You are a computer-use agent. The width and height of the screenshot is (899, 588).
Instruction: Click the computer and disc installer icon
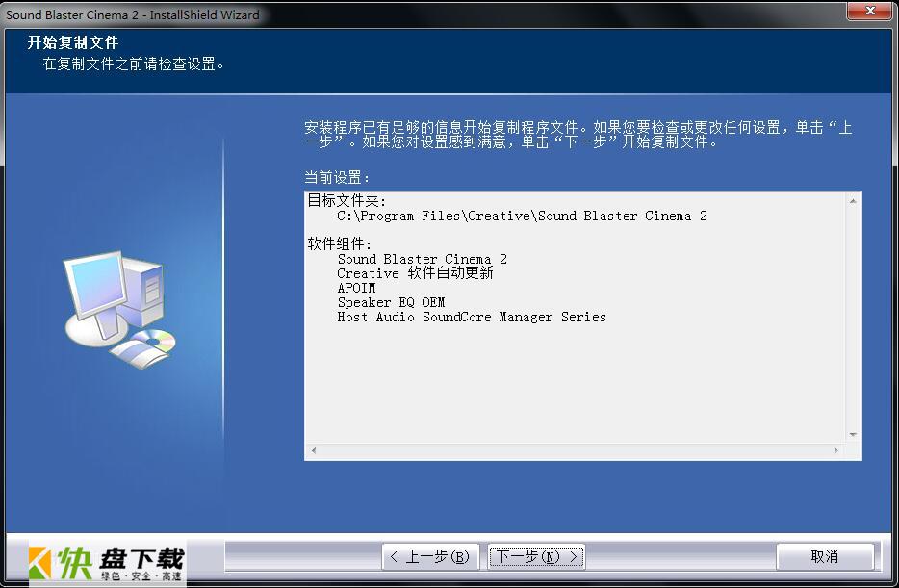pos(119,310)
